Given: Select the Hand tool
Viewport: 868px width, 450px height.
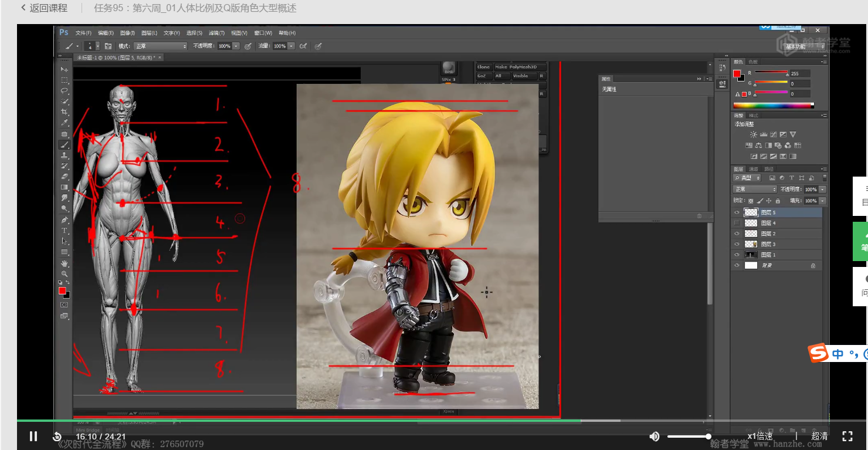Looking at the screenshot, I should click(x=65, y=263).
